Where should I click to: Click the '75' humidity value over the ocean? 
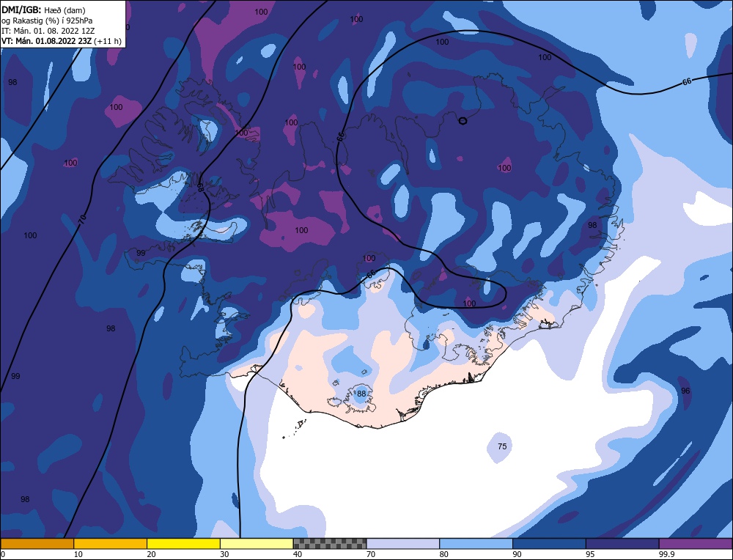[502, 446]
